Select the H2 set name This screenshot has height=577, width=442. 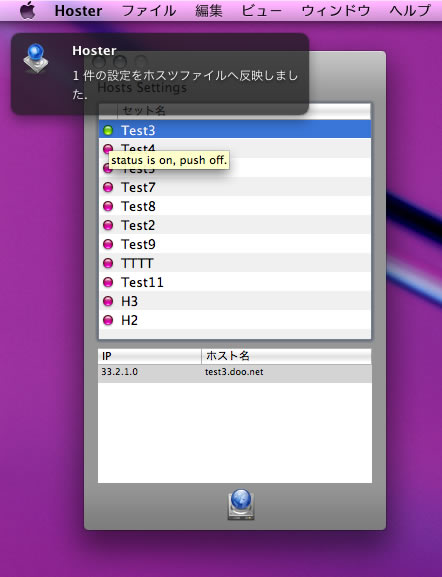[130, 320]
